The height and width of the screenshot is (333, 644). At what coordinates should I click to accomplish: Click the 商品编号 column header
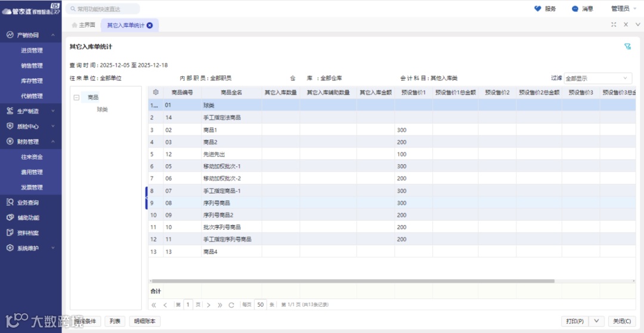182,92
